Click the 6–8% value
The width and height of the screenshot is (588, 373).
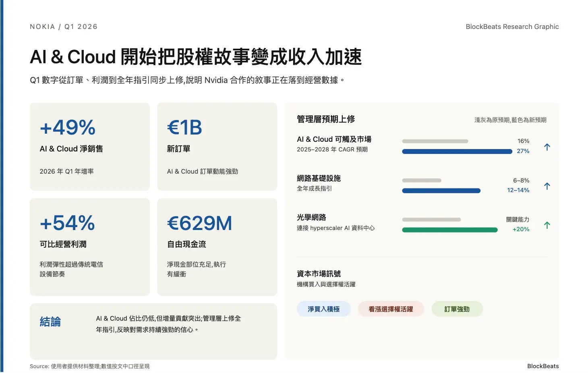point(521,180)
